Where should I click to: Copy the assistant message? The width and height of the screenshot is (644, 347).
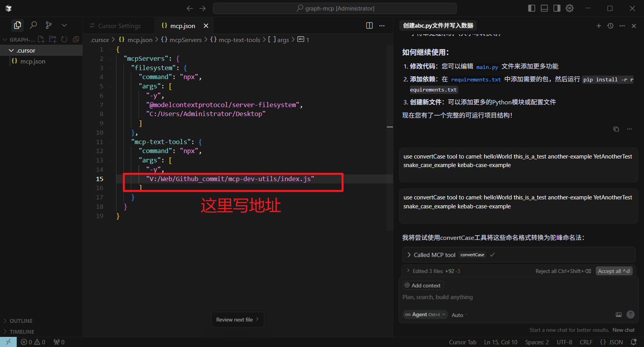pyautogui.click(x=616, y=129)
